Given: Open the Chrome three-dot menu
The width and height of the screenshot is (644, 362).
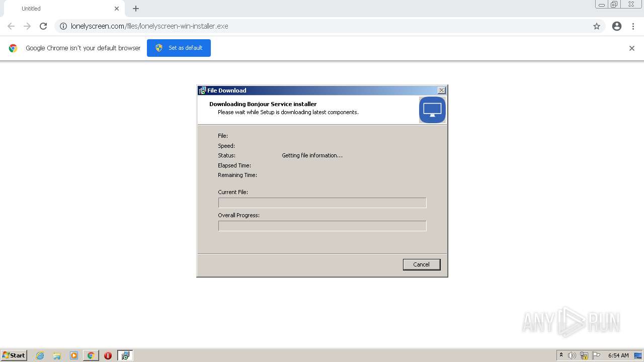Looking at the screenshot, I should coord(633,26).
